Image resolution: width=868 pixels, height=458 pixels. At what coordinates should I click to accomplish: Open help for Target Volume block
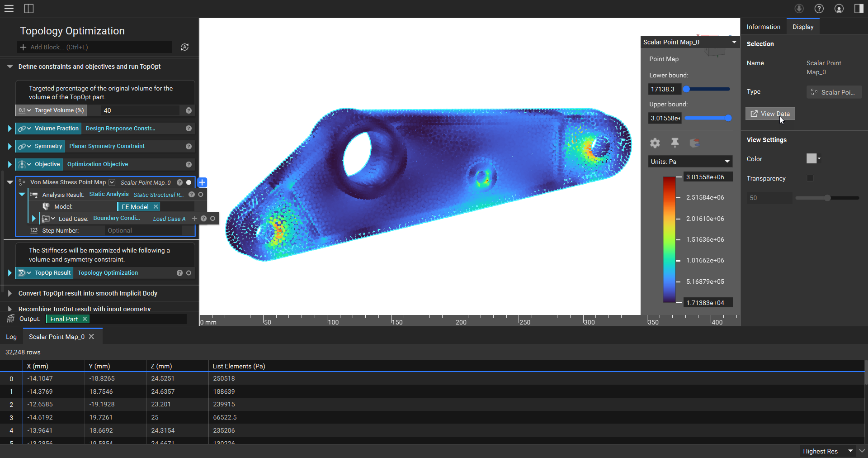pos(189,110)
